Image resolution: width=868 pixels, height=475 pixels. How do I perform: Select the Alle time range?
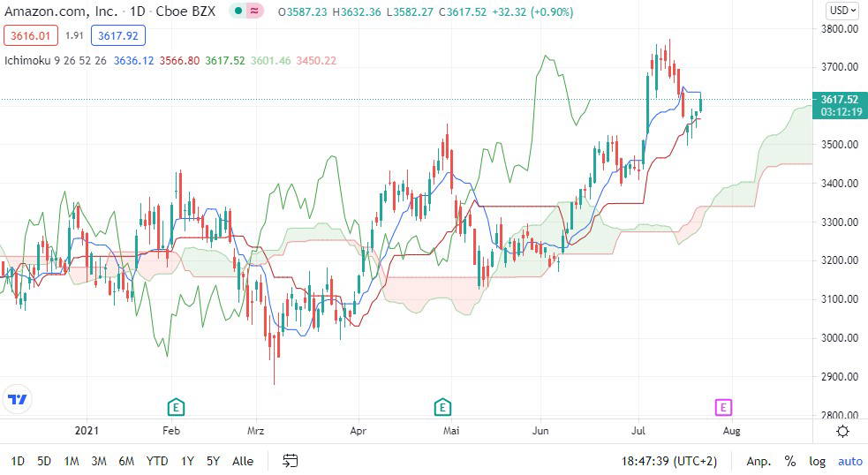243,461
